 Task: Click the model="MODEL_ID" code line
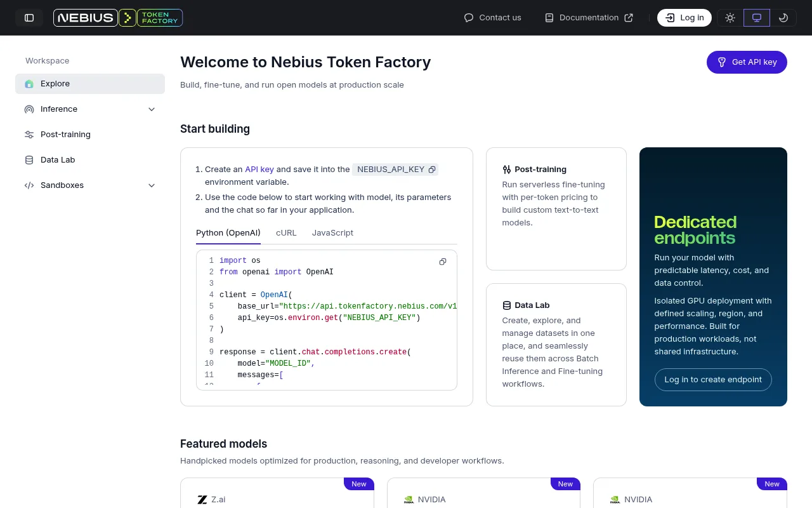(276, 363)
